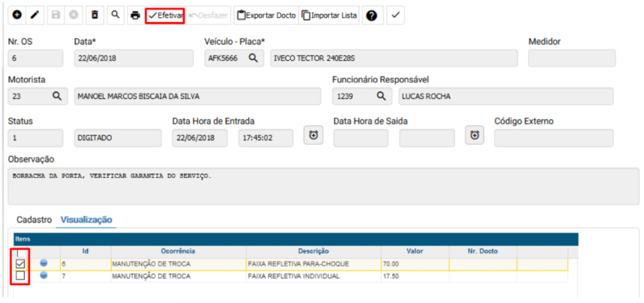Viewport: 644px width, 303px height.
Task: Click the blue status icon on row 7
Action: (x=45, y=276)
